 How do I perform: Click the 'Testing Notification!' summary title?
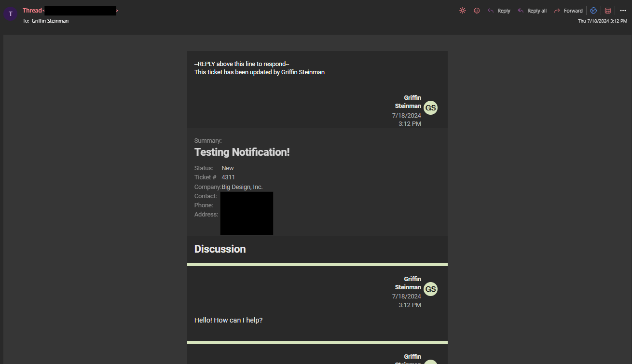point(242,152)
